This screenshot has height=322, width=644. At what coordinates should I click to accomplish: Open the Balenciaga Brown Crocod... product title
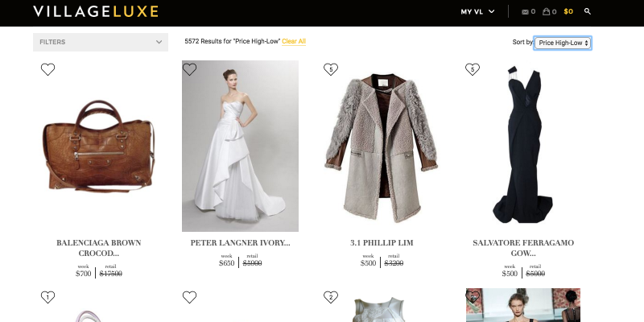tap(99, 247)
